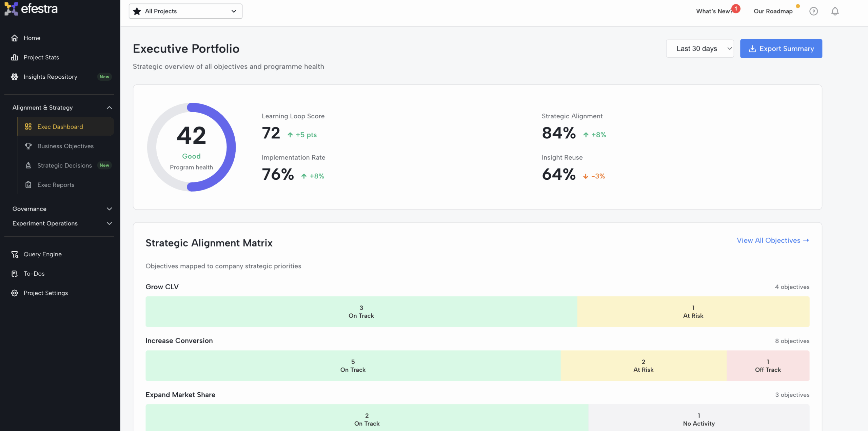
Task: Select Strategic Decisions menu item
Action: pyautogui.click(x=64, y=165)
